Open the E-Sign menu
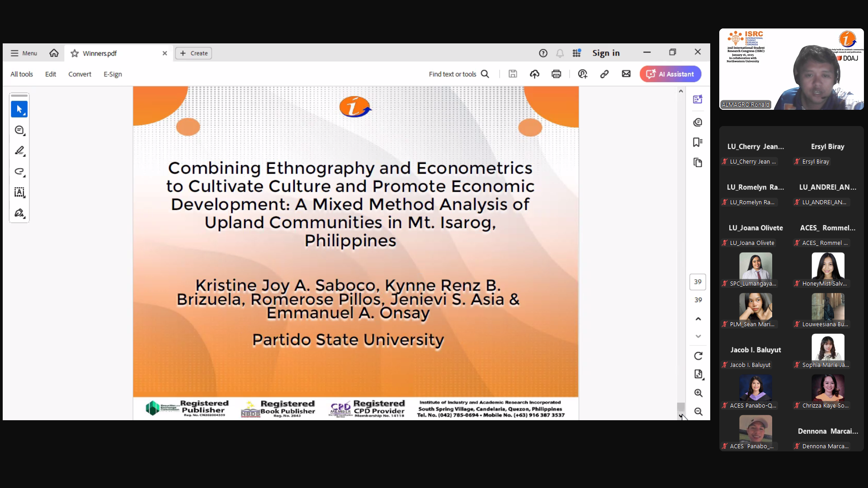Viewport: 868px width, 488px height. coord(113,74)
